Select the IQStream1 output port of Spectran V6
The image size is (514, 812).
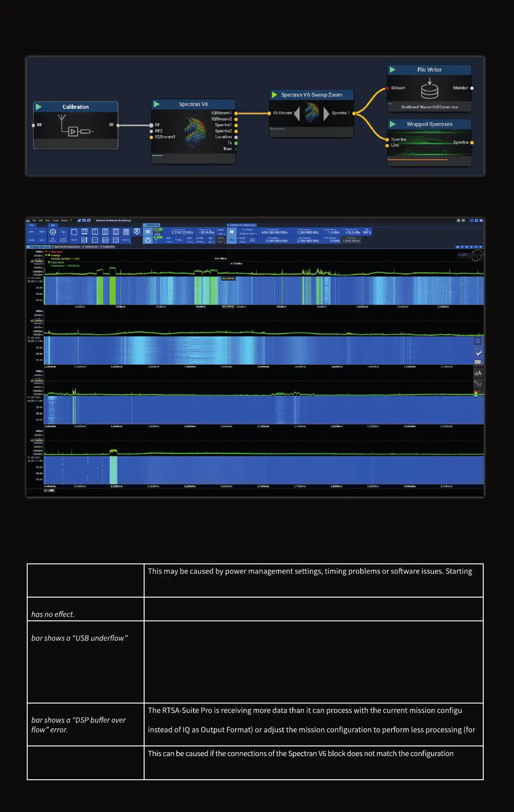point(236,113)
